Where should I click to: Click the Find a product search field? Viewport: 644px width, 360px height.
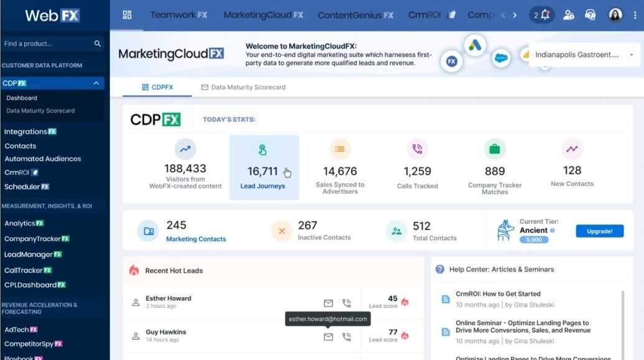pos(52,44)
